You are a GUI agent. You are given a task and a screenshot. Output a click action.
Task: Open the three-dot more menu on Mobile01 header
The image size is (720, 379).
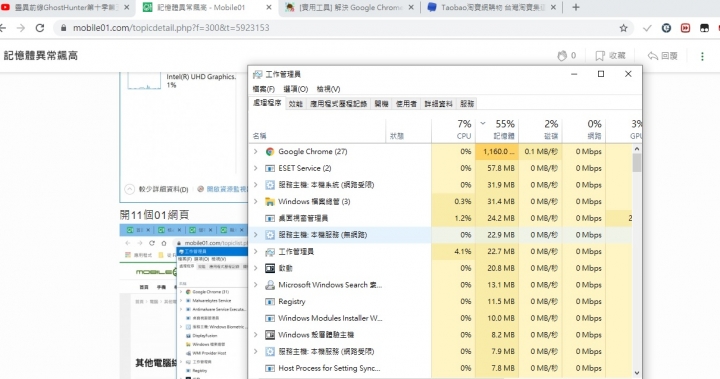702,56
